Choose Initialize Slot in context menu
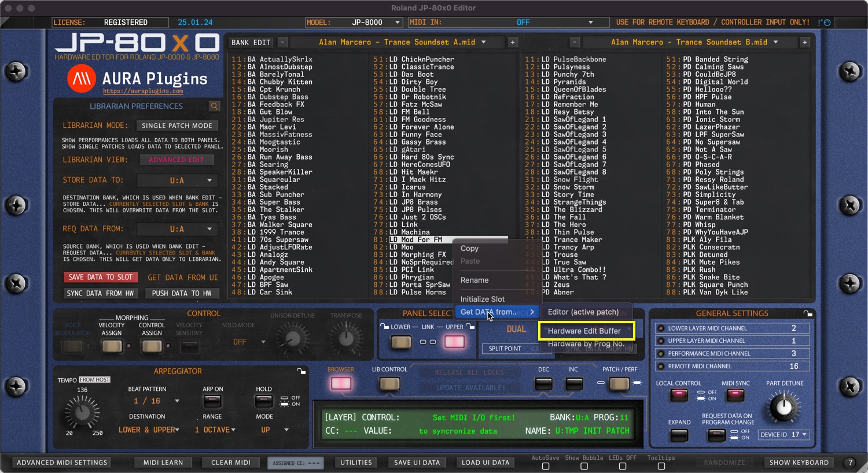Image resolution: width=868 pixels, height=473 pixels. (483, 299)
